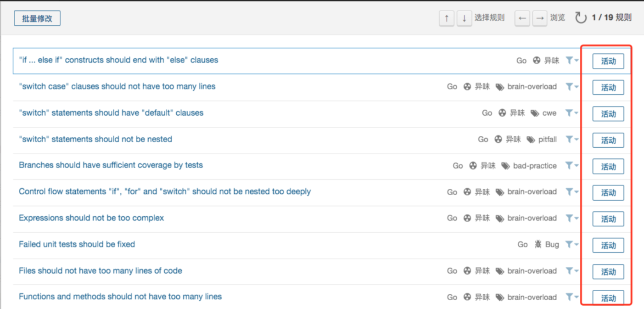Open filter dropdown for "default" clauses rule
This screenshot has height=309, width=644.
point(572,112)
